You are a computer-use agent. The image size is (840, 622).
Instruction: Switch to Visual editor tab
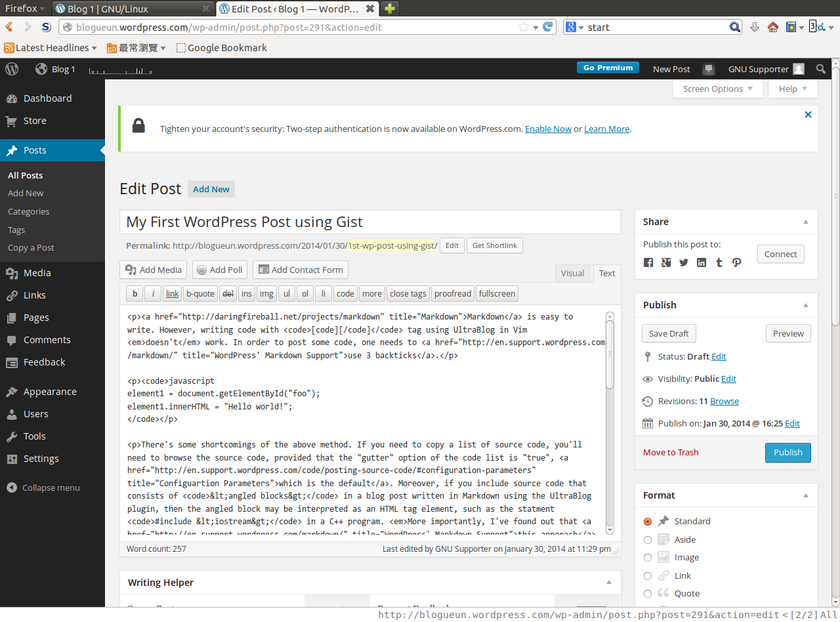click(x=572, y=273)
